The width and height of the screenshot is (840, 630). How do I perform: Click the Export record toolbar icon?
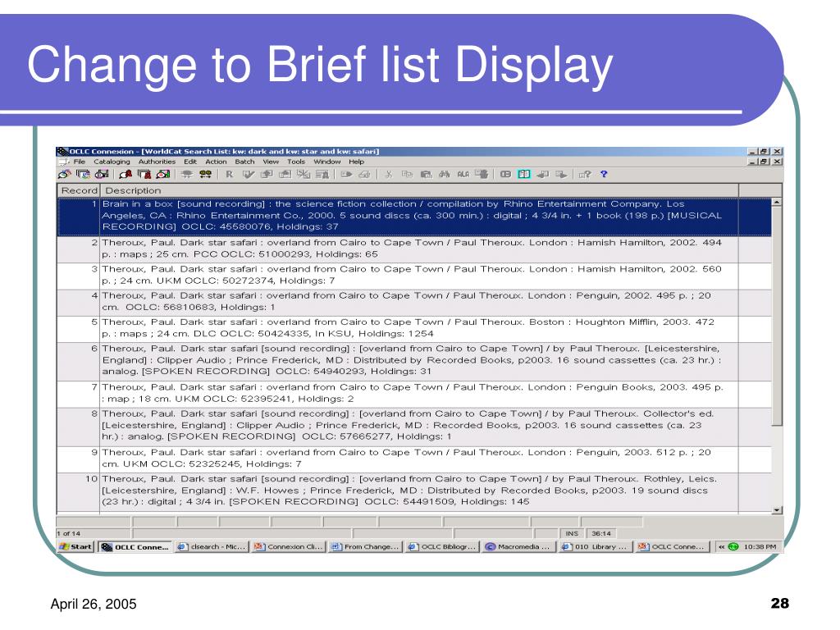click(346, 174)
